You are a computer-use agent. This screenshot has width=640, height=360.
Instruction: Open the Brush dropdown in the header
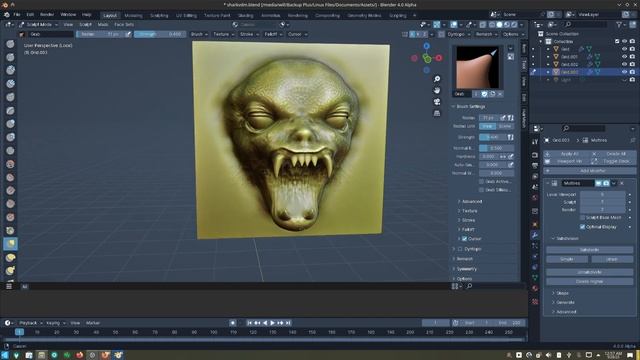coord(199,34)
